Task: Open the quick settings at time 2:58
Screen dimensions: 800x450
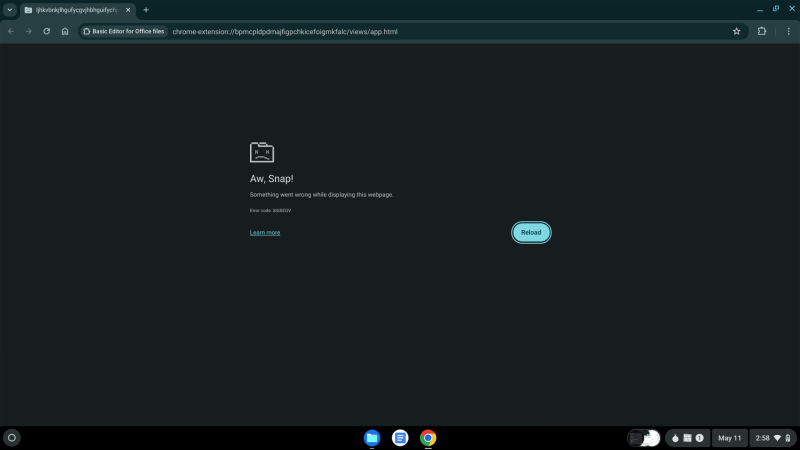Action: pos(772,438)
